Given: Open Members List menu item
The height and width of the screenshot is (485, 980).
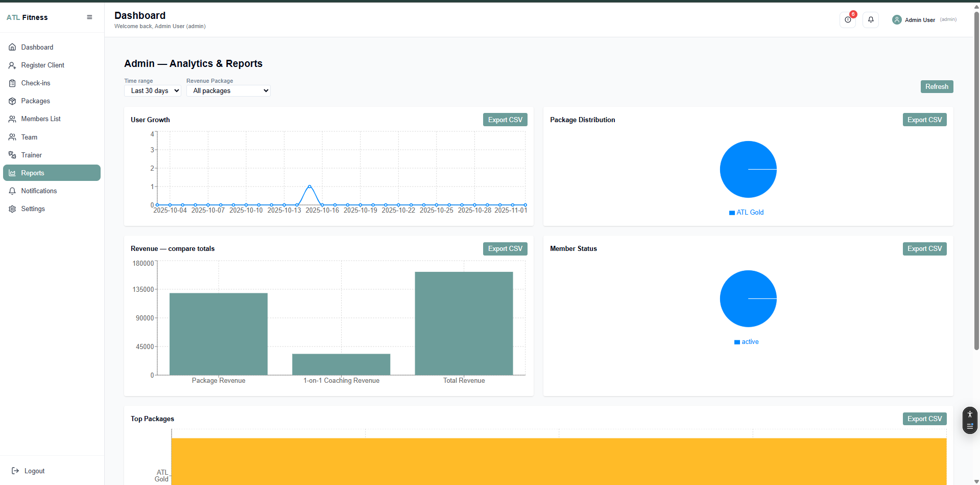Looking at the screenshot, I should point(52,119).
